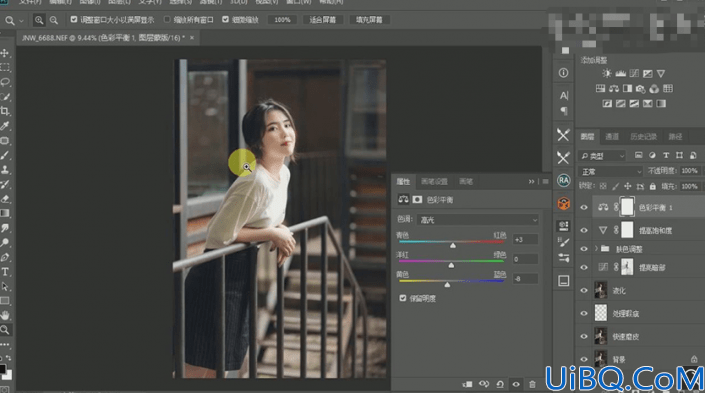Image resolution: width=705 pixels, height=393 pixels.
Task: Add a Hue/Saturation adjustment
Action: click(x=600, y=89)
